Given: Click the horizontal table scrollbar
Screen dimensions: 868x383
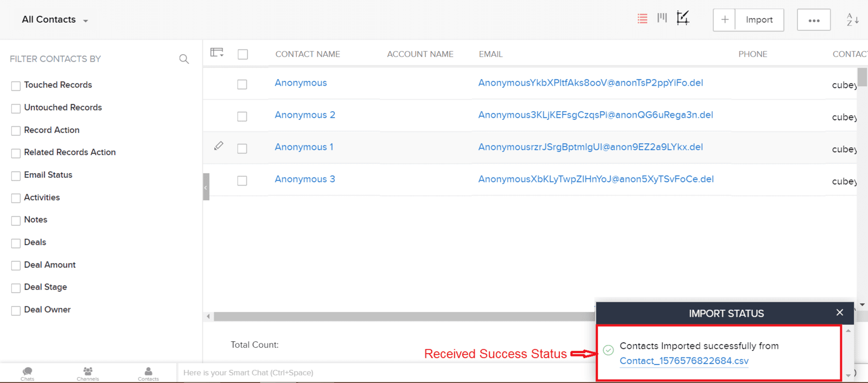Looking at the screenshot, I should [404, 316].
